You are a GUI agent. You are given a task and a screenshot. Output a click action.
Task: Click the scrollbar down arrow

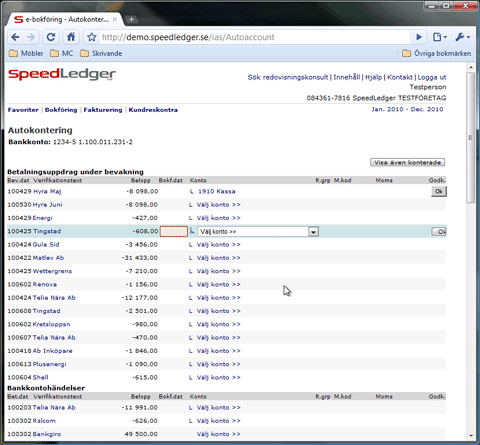(470, 435)
